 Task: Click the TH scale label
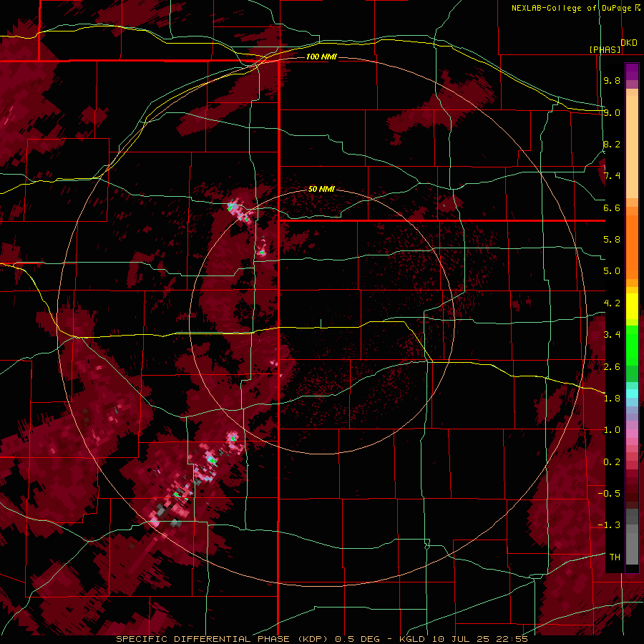click(x=615, y=557)
